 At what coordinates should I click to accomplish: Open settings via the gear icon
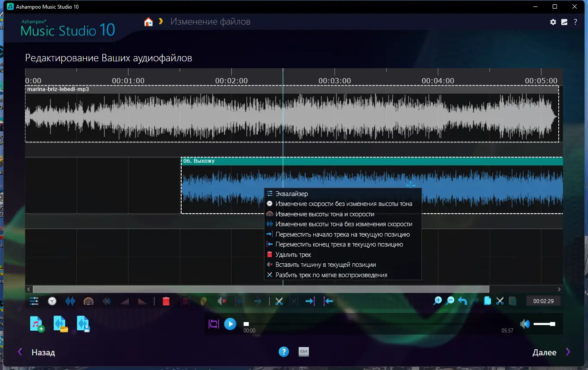[x=553, y=22]
